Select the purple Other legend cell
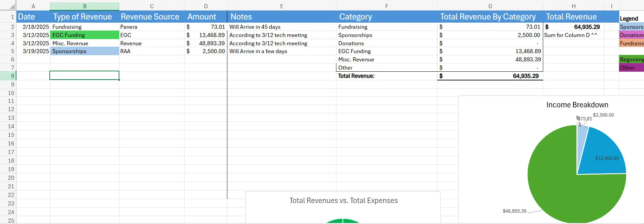644x224 pixels. point(631,68)
